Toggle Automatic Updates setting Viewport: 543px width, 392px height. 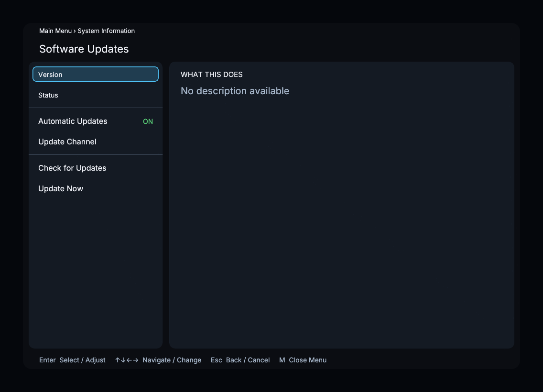tap(96, 121)
